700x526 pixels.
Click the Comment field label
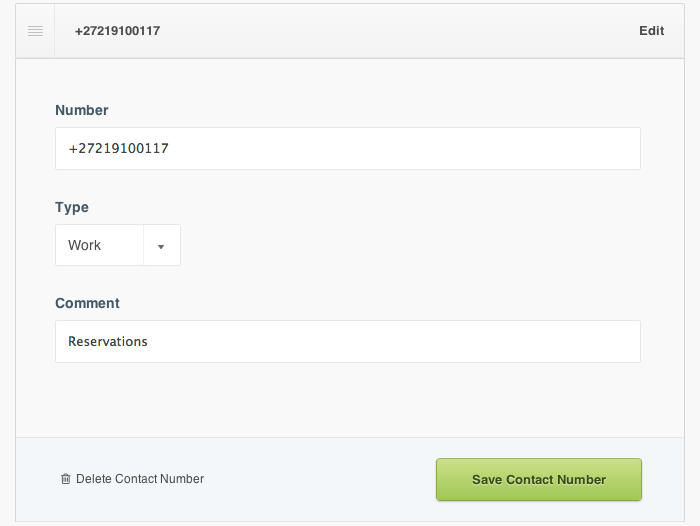pos(87,303)
